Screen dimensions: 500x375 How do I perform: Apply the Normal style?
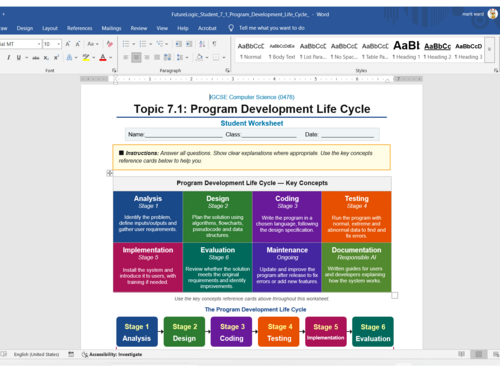coord(251,51)
